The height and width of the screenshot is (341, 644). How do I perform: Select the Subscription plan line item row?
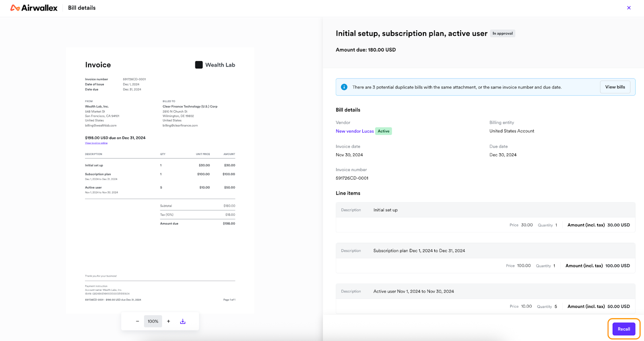click(x=485, y=251)
